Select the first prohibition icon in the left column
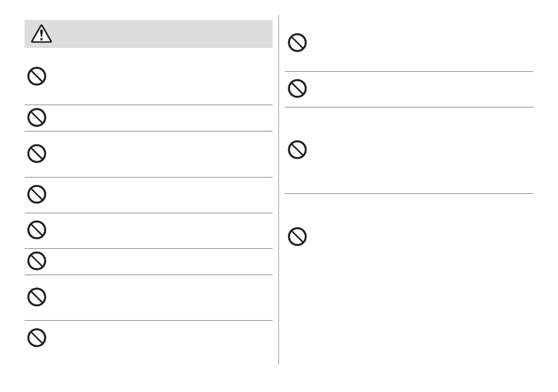The width and height of the screenshot is (558, 392). click(x=37, y=76)
